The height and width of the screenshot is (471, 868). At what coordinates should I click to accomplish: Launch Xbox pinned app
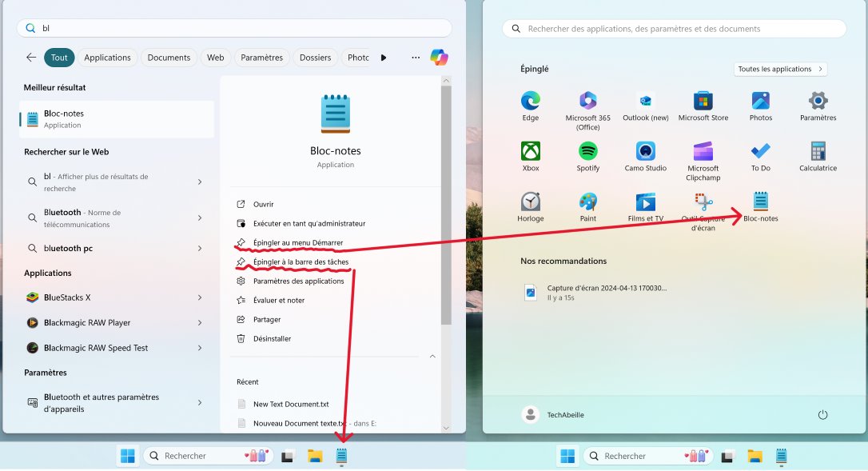click(531, 151)
